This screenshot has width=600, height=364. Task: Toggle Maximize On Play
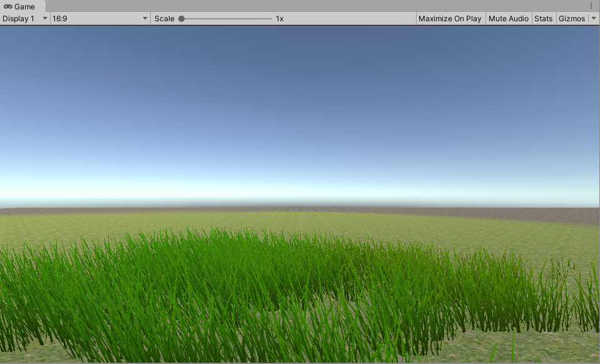tap(450, 18)
